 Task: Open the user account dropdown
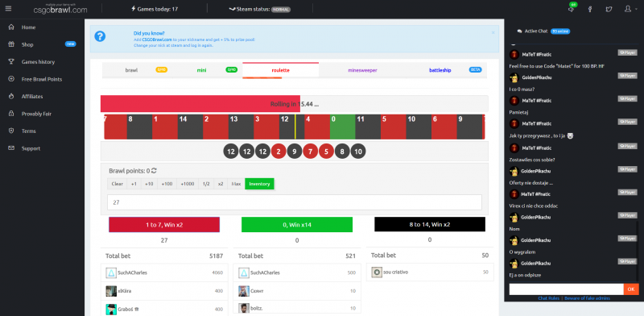click(x=629, y=9)
